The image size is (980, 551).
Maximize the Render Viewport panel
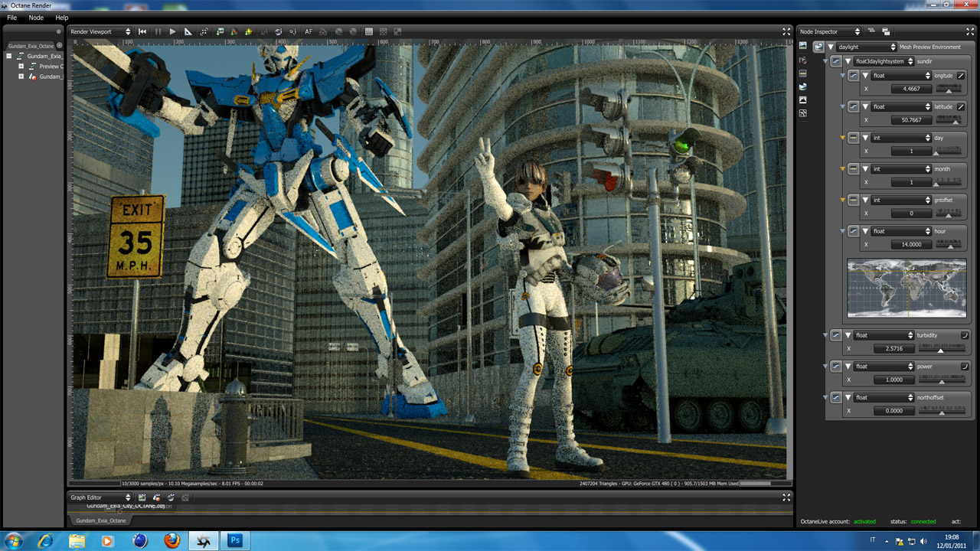[786, 31]
